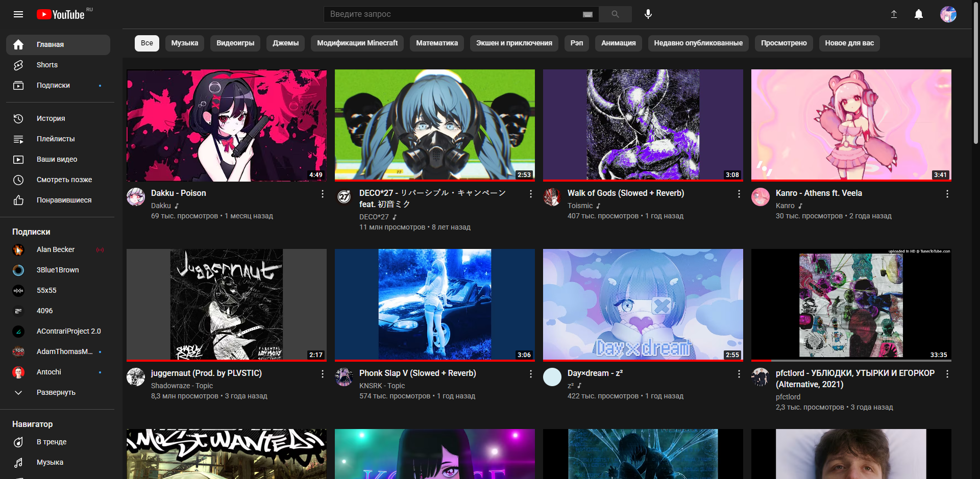
Task: Open Shorts in sidebar
Action: point(58,65)
